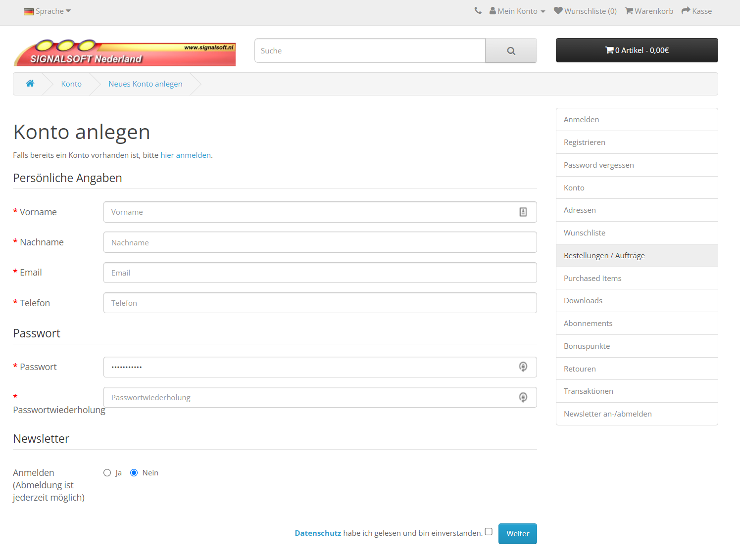740x560 pixels.
Task: Expand Mein Konto dropdown
Action: pyautogui.click(x=517, y=11)
